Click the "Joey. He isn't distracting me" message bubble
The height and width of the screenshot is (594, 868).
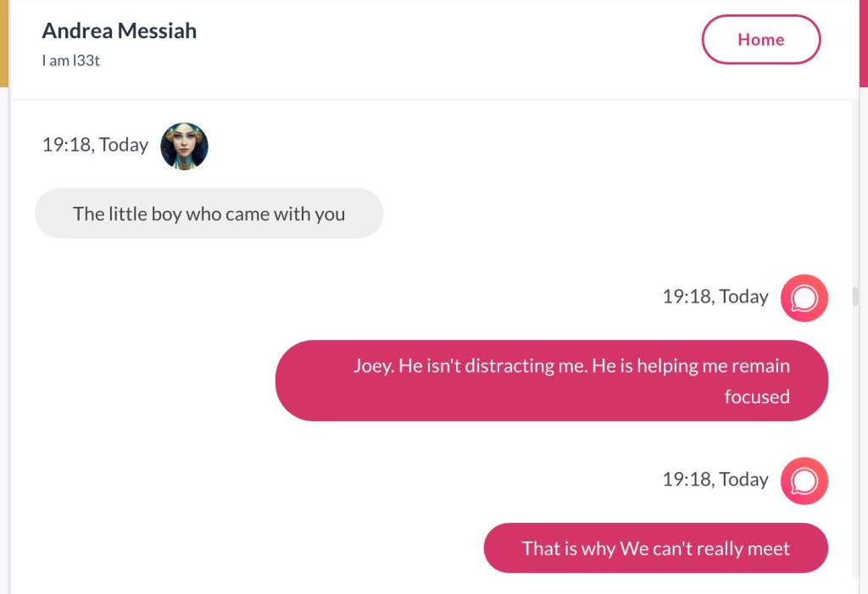551,380
